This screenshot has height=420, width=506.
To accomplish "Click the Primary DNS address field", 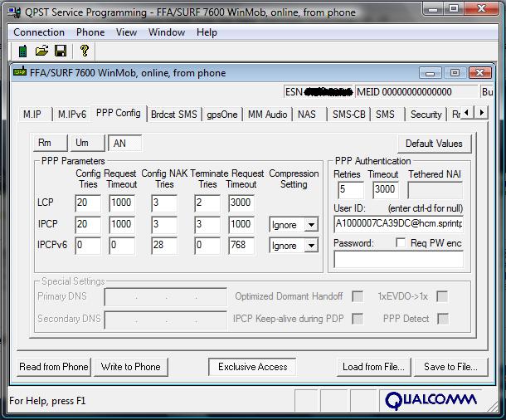I will pyautogui.click(x=166, y=296).
